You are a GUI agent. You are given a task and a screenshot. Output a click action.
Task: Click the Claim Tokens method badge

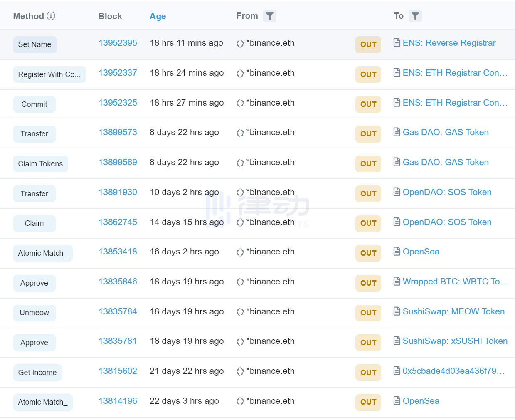[40, 164]
